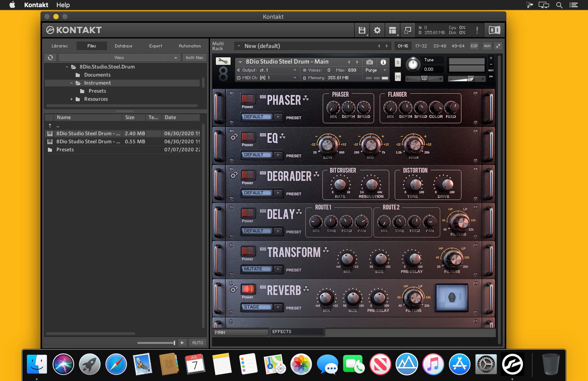This screenshot has width=588, height=381.
Task: Toggle Degrader Power switch
Action: pos(248,175)
